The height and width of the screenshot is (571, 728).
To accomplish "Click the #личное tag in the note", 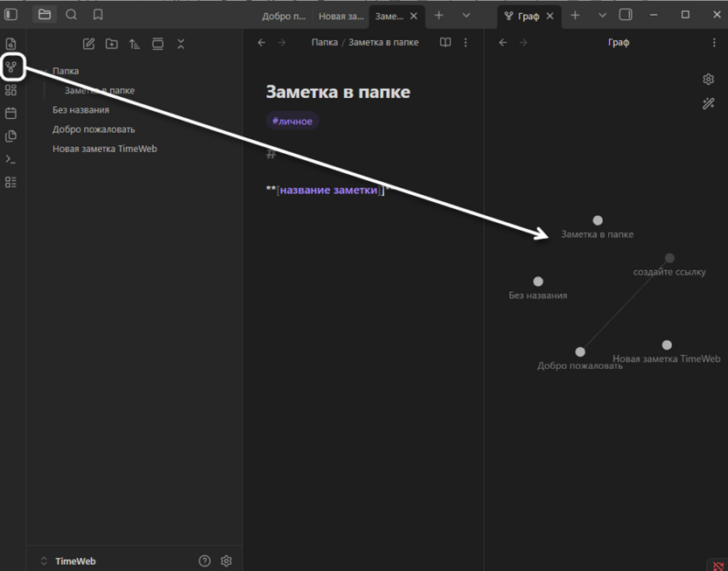I will point(292,122).
